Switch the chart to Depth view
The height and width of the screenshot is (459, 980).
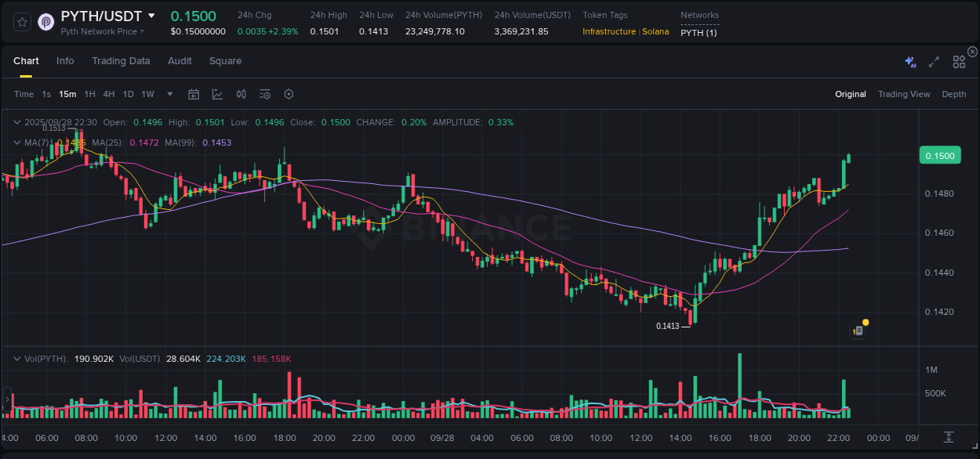pyautogui.click(x=953, y=94)
